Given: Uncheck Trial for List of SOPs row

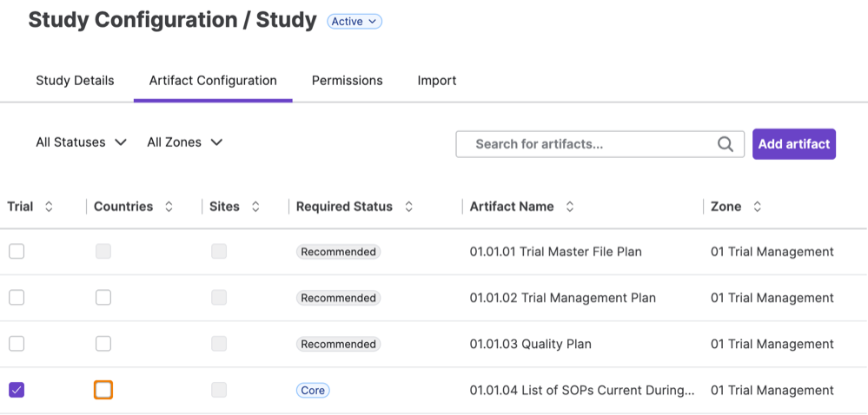Looking at the screenshot, I should [x=17, y=390].
